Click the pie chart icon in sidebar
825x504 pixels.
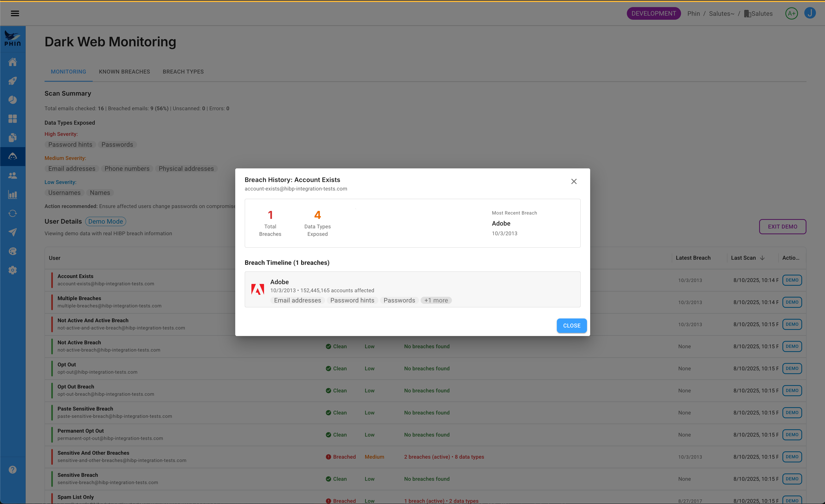13,100
